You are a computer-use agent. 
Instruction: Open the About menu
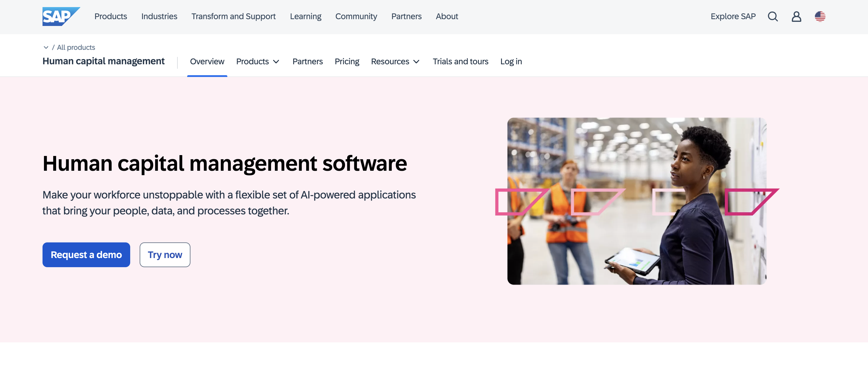pyautogui.click(x=447, y=16)
